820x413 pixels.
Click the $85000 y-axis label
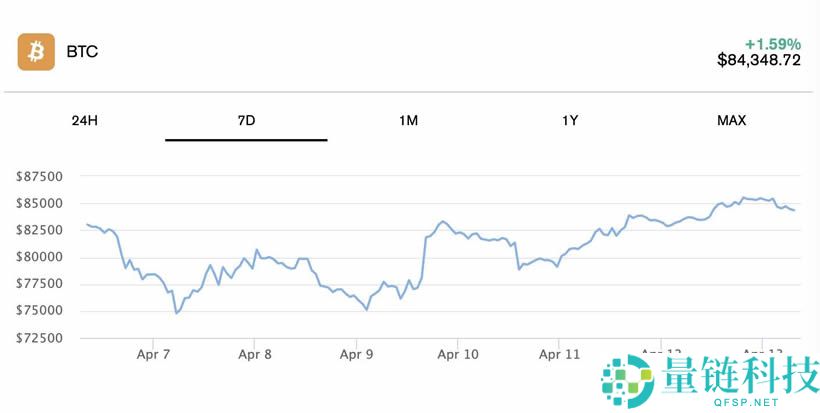tap(40, 203)
